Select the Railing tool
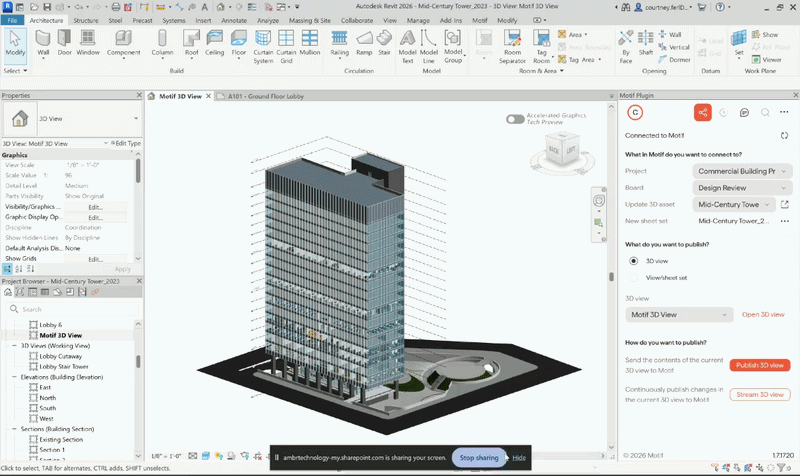Image resolution: width=800 pixels, height=476 pixels. click(339, 43)
